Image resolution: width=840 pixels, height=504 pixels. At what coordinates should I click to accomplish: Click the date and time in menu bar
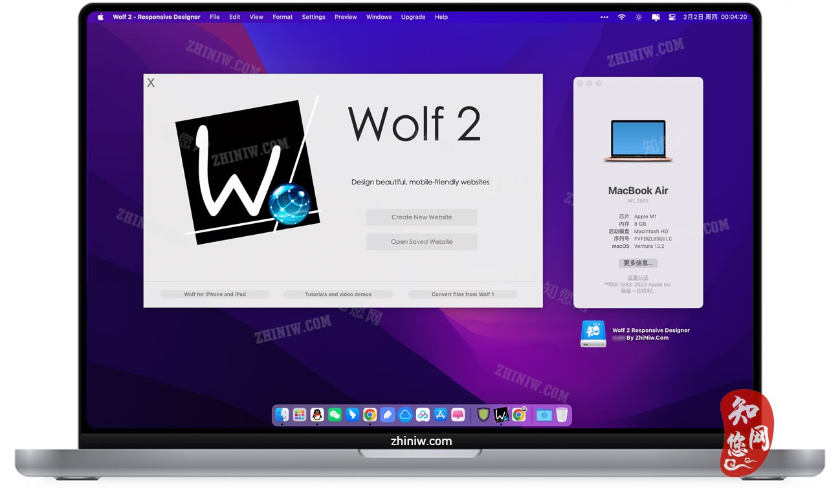714,17
